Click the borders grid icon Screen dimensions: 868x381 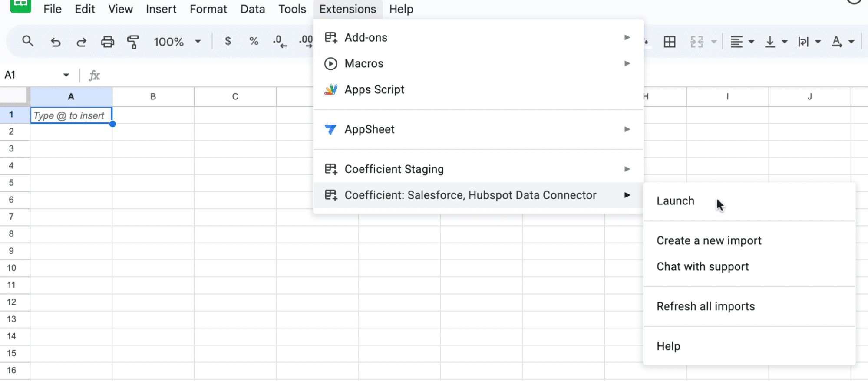pos(670,42)
